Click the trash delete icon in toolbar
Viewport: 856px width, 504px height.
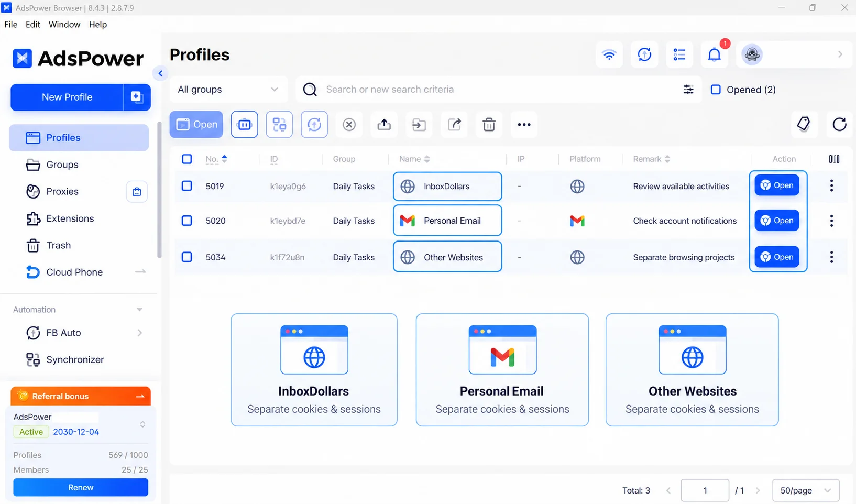[489, 125]
